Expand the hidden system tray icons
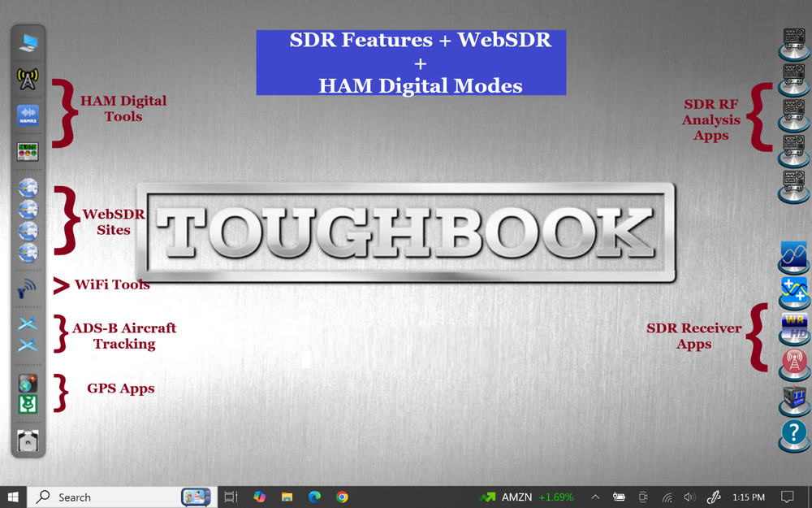 (x=595, y=497)
